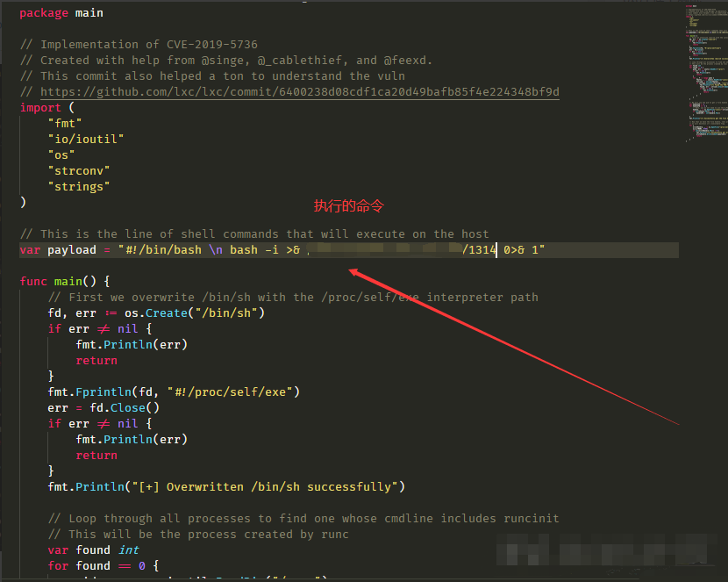Click the '[+] Overwritten /bin/sh successfully' string
The width and height of the screenshot is (728, 582).
click(x=265, y=487)
